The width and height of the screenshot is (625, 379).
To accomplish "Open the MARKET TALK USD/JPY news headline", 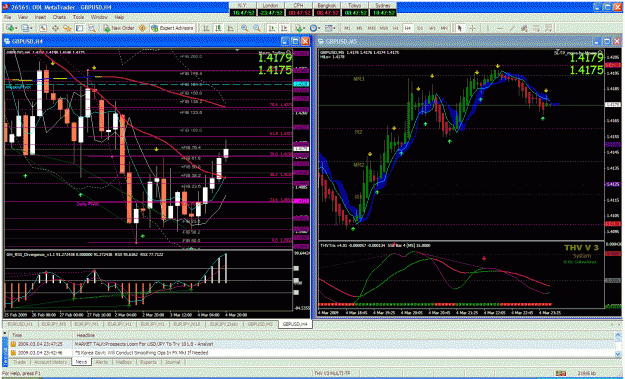I will click(144, 344).
